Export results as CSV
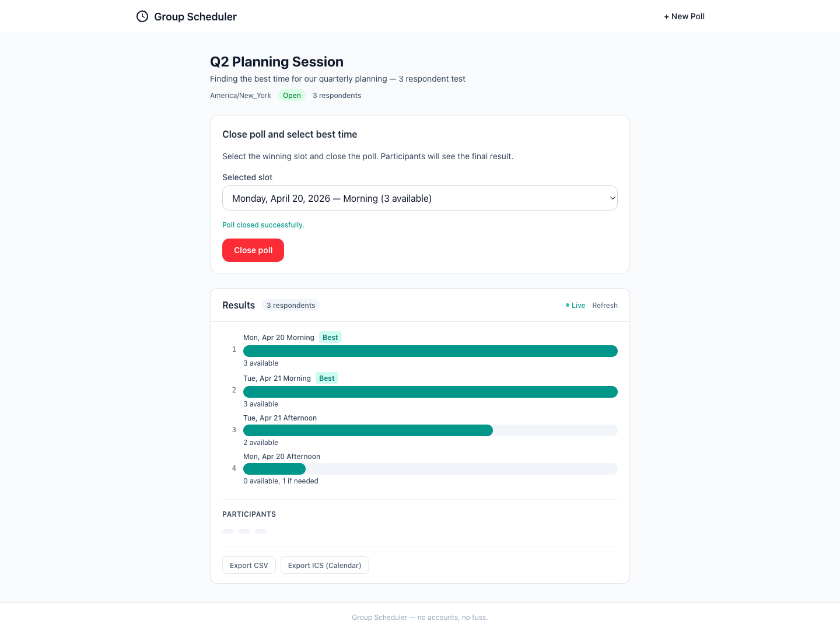Screen dimensions: 840x631 click(249, 565)
